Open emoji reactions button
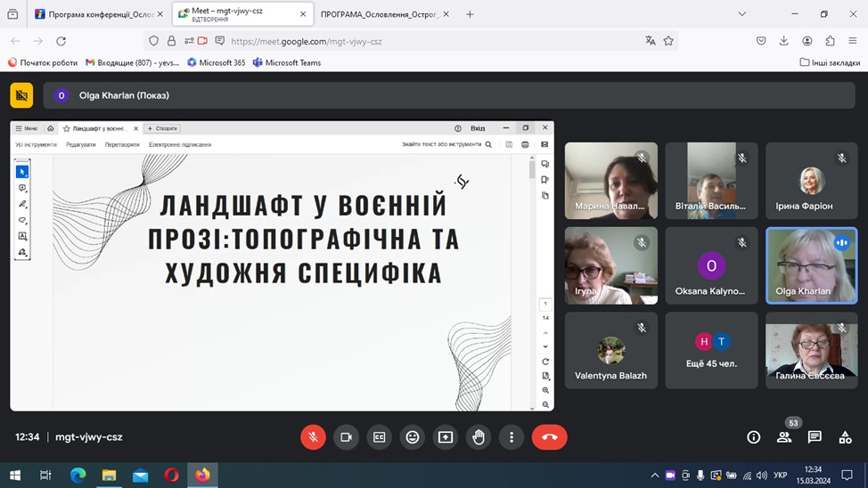Image resolution: width=868 pixels, height=488 pixels. pos(413,437)
